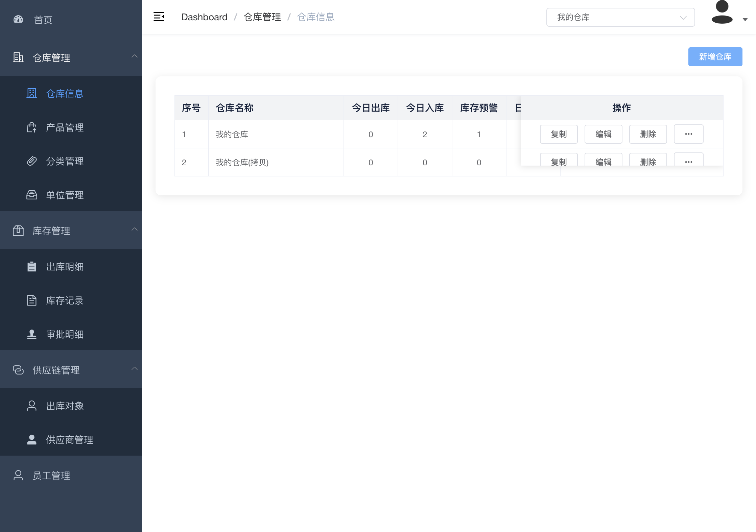Open 库存记录 menu item
756x532 pixels.
65,300
